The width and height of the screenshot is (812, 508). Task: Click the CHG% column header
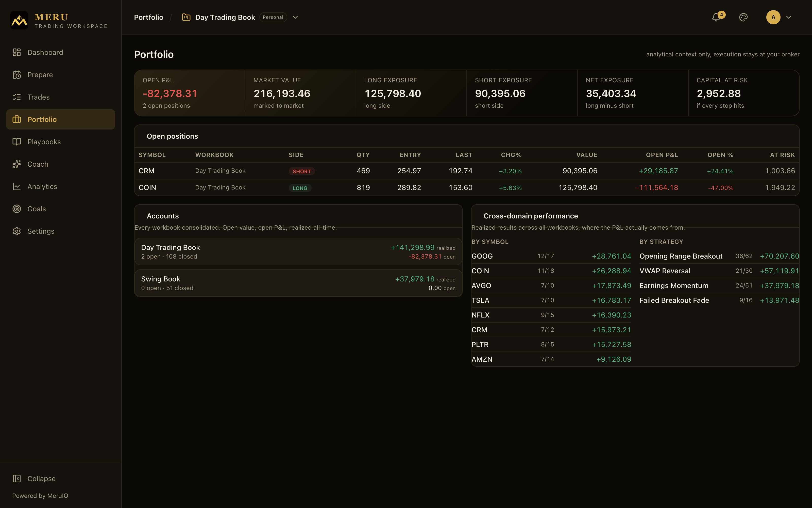pos(511,155)
